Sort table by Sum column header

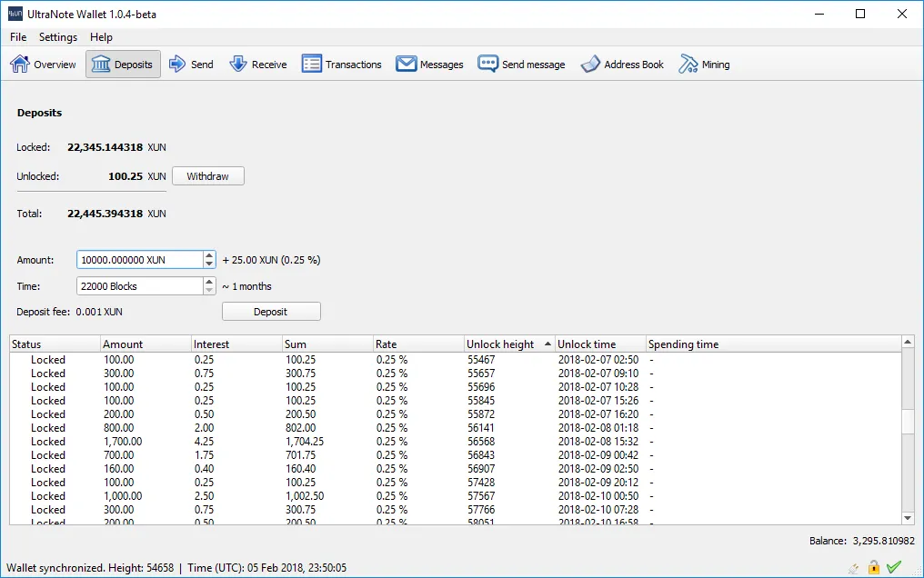coord(327,344)
